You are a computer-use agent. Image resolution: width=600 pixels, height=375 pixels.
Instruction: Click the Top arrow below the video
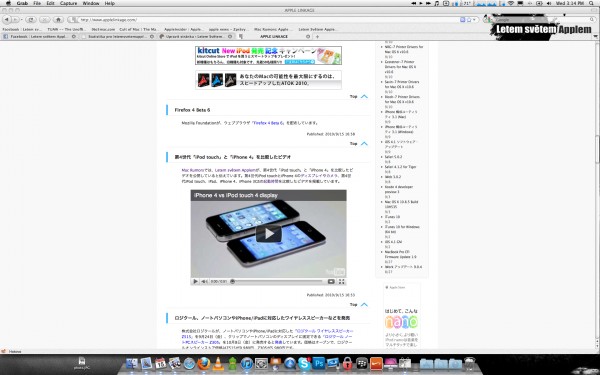[x=359, y=305]
